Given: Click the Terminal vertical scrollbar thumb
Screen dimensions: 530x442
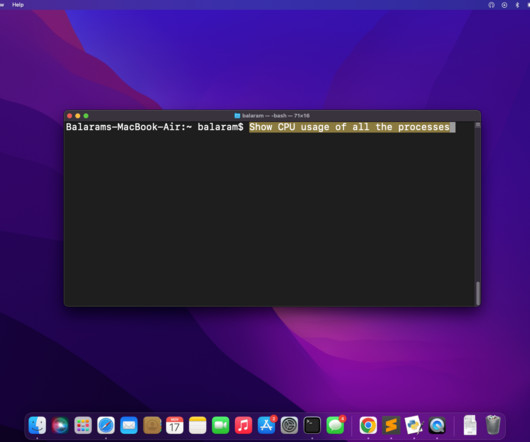Looking at the screenshot, I should (x=478, y=293).
